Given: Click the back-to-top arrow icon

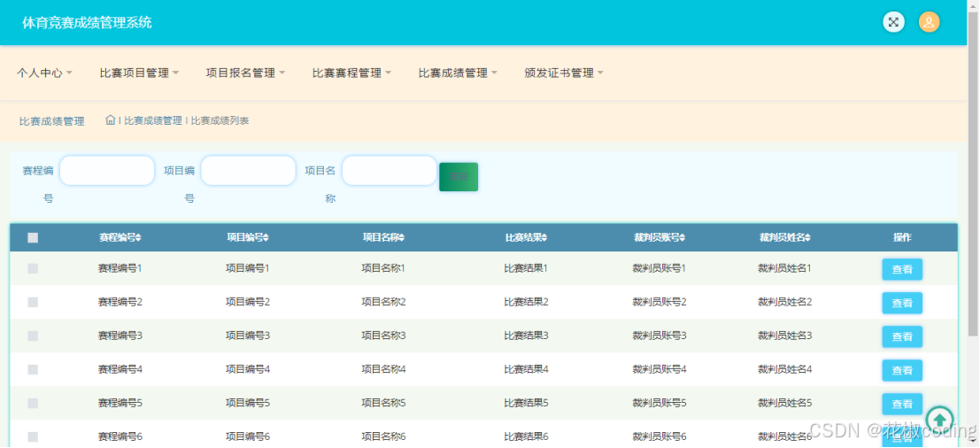Looking at the screenshot, I should [x=939, y=420].
